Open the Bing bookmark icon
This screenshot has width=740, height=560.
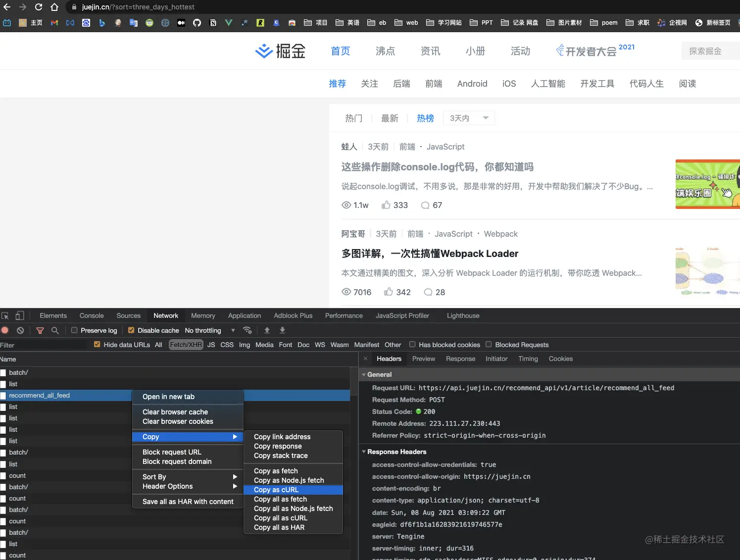[102, 23]
